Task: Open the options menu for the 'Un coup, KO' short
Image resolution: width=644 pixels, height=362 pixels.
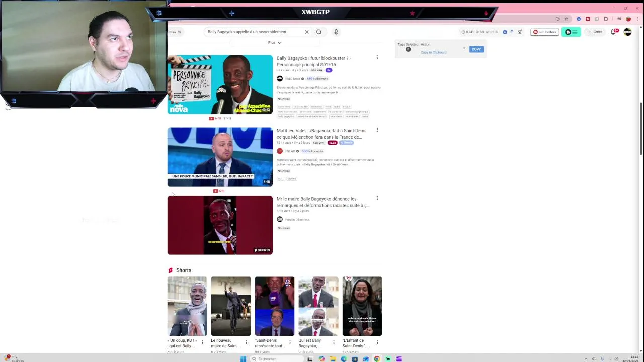Action: (x=202, y=342)
